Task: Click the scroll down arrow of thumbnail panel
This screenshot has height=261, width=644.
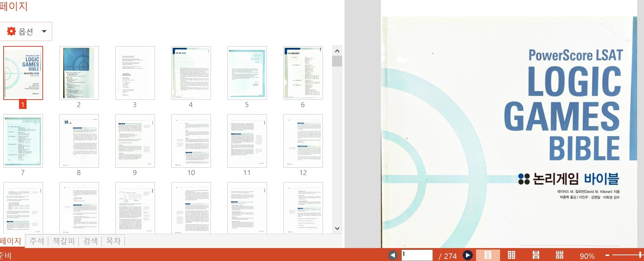Action: pyautogui.click(x=337, y=228)
